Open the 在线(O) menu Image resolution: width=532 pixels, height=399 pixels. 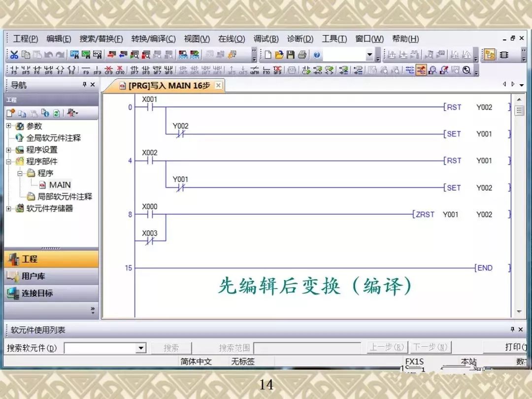[231, 38]
